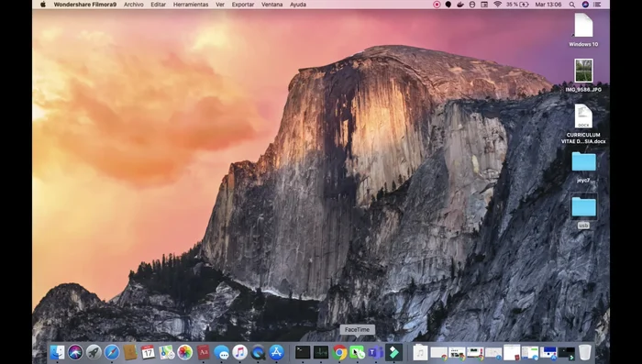This screenshot has width=642, height=364.
Task: Select the Windows 10 file on desktop
Action: coord(583,26)
